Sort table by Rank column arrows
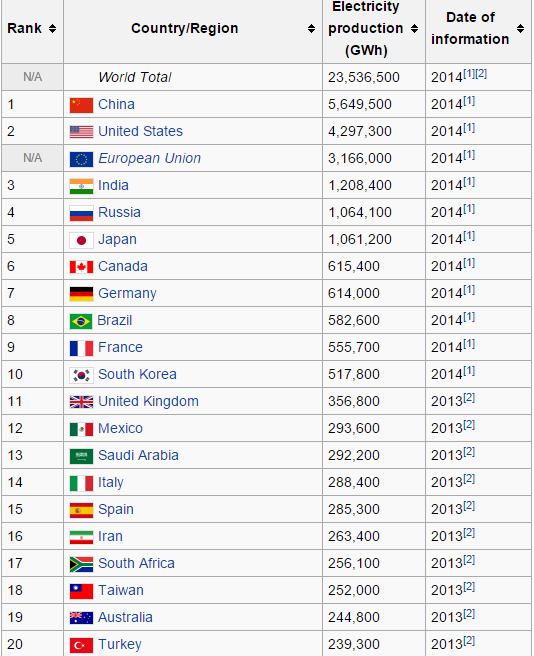Screen dimensions: 534x656 tap(52, 28)
